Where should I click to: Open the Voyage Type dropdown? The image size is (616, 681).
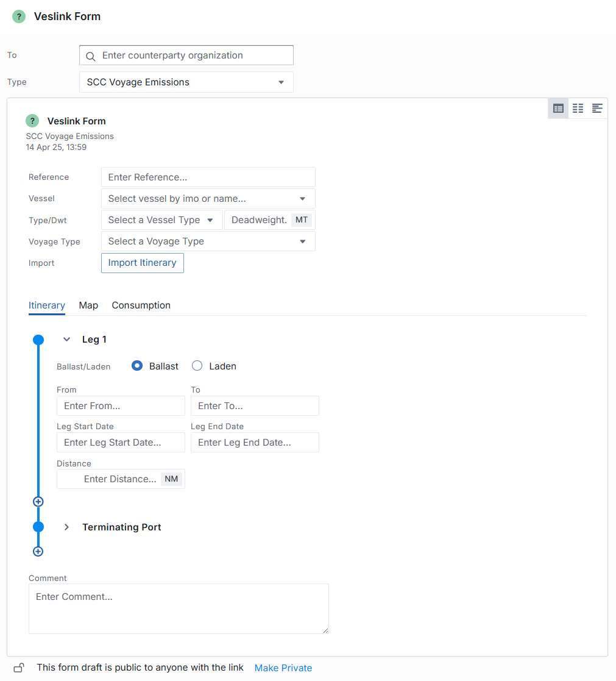(208, 241)
